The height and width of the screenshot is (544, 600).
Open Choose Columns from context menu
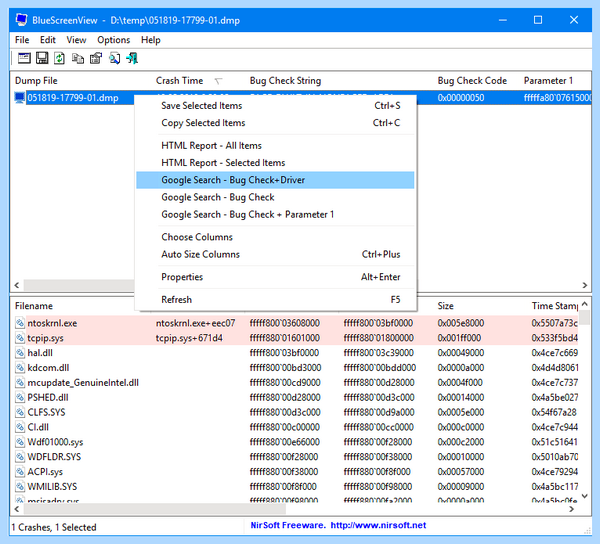[275, 237]
